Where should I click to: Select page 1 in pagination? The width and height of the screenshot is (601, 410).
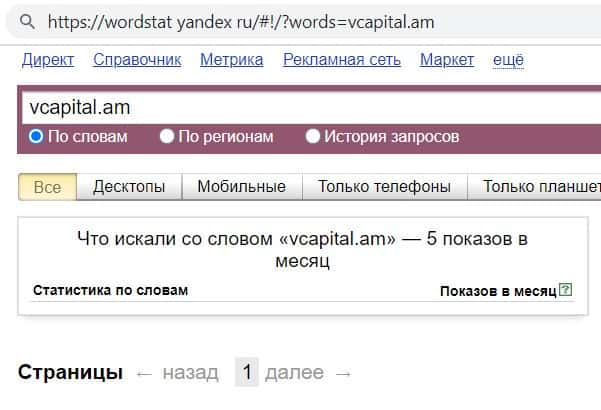click(247, 372)
